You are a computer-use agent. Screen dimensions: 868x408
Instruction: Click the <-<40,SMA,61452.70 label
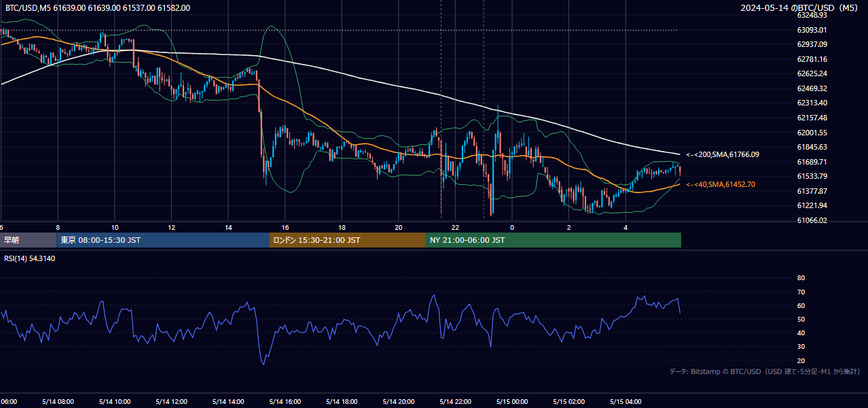[721, 184]
